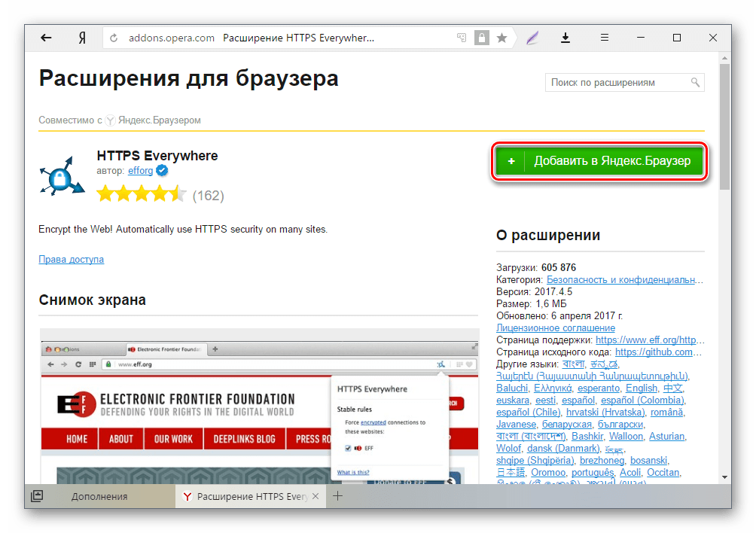Screen dimensions: 756x533
Task: Open the extension screenshot preview
Action: point(259,407)
